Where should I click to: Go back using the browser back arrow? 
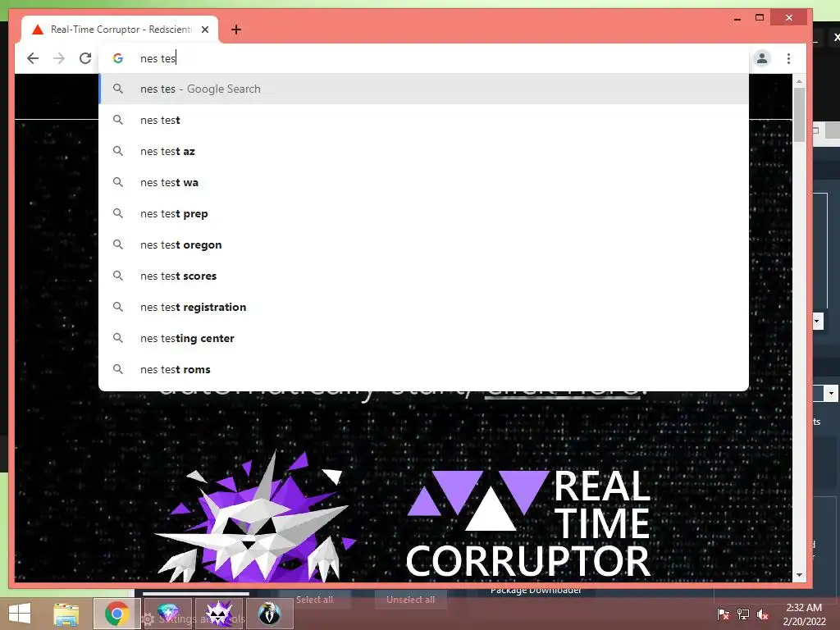[33, 58]
